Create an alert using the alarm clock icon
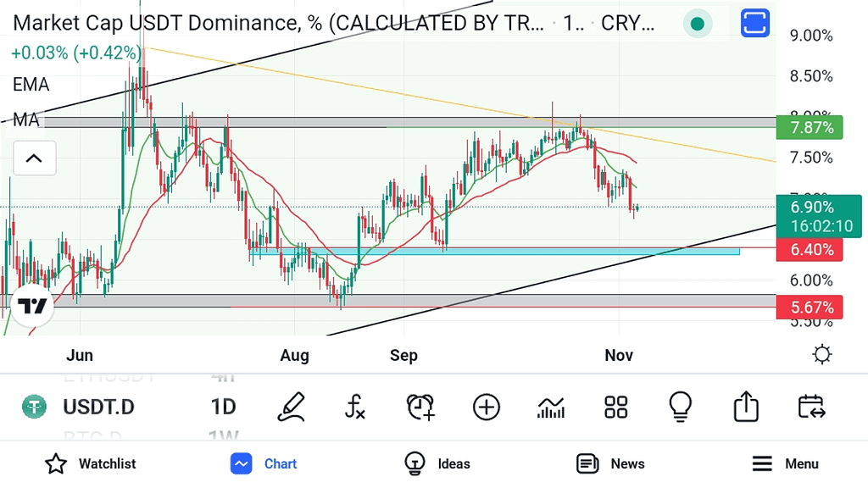The width and height of the screenshot is (868, 488). click(x=420, y=407)
